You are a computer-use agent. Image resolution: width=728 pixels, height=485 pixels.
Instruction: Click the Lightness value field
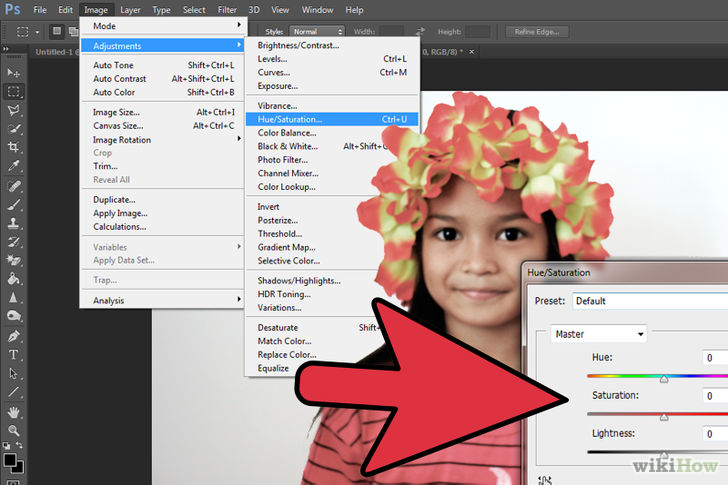[715, 433]
